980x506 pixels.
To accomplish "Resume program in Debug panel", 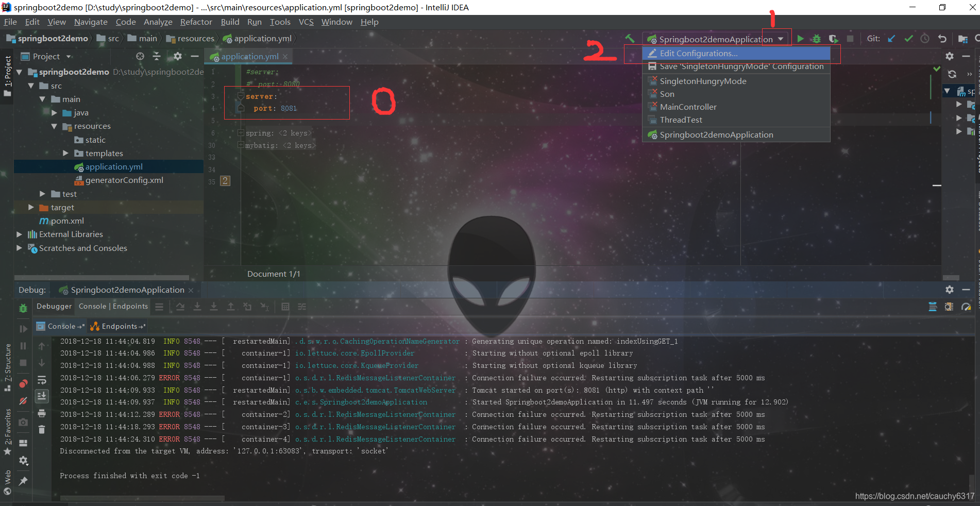I will click(x=23, y=328).
